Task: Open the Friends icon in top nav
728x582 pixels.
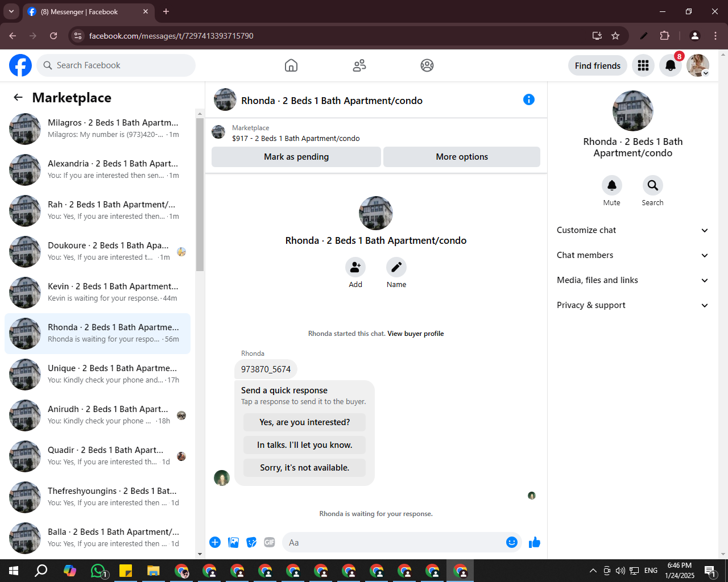Action: [x=359, y=65]
